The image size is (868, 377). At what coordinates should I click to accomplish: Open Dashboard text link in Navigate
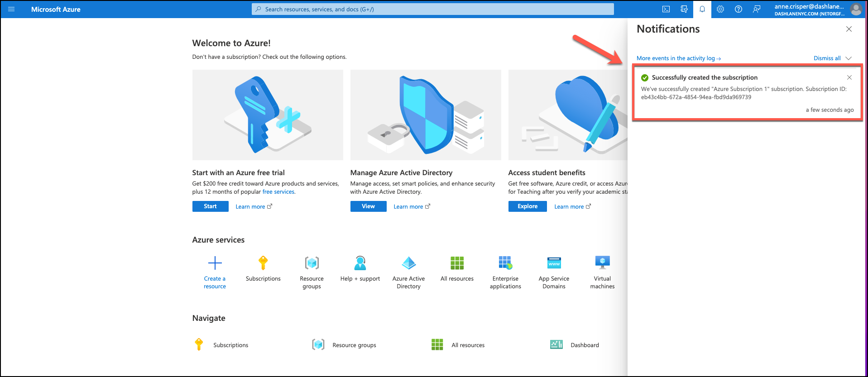[x=585, y=345]
